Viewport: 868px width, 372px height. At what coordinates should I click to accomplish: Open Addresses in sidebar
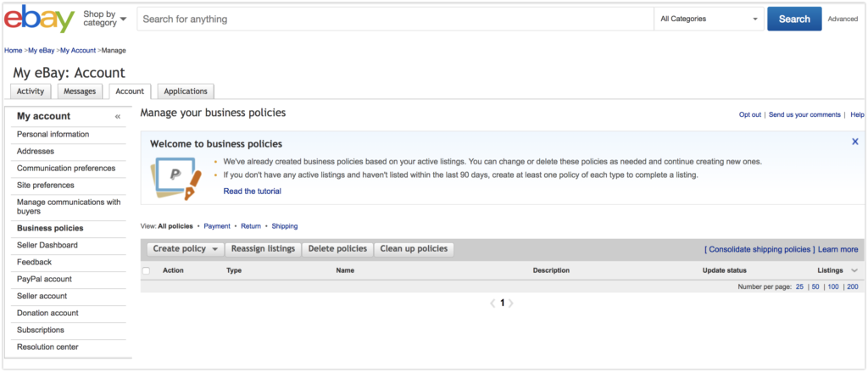36,151
